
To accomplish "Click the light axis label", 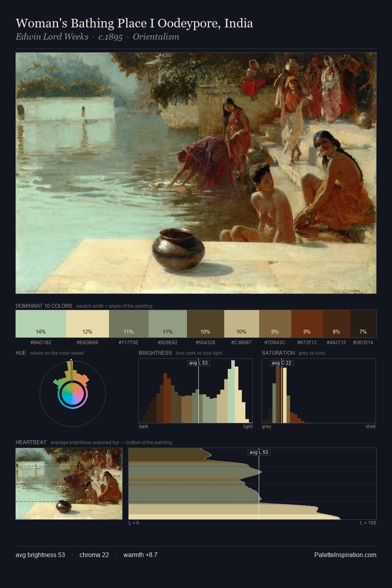I will 248,426.
